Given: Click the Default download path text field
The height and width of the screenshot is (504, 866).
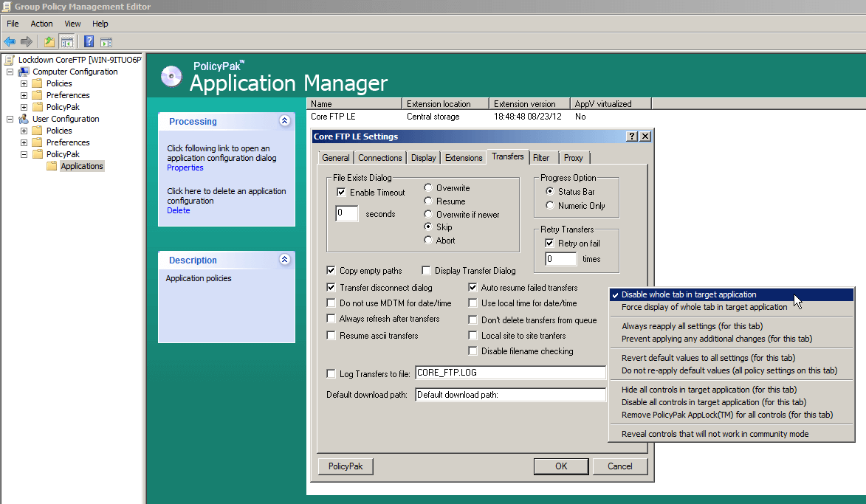Looking at the screenshot, I should pyautogui.click(x=510, y=395).
